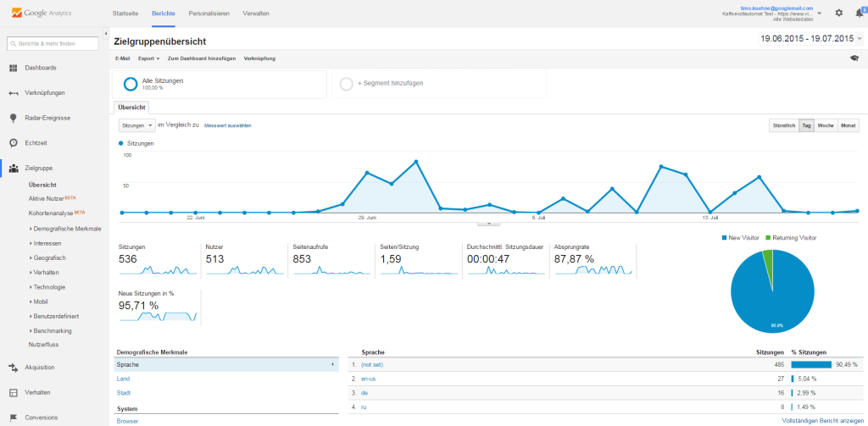Click the Akquisition arrows icon

(x=14, y=367)
